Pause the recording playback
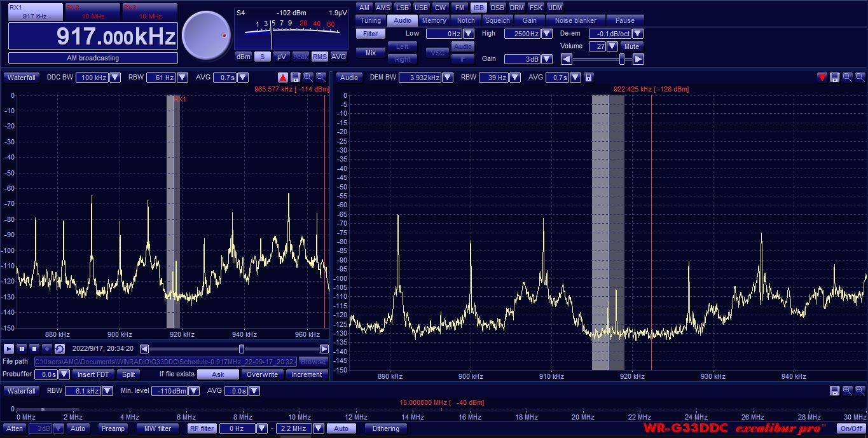 tap(22, 349)
